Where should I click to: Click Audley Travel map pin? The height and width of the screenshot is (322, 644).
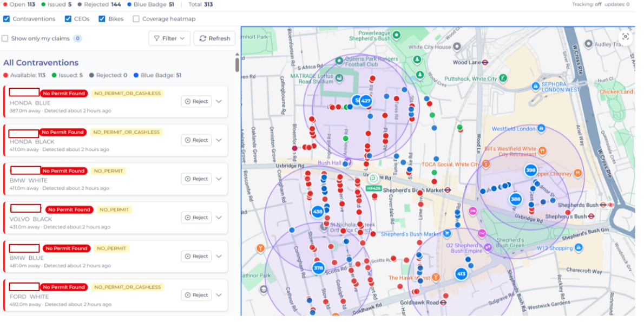point(589,44)
